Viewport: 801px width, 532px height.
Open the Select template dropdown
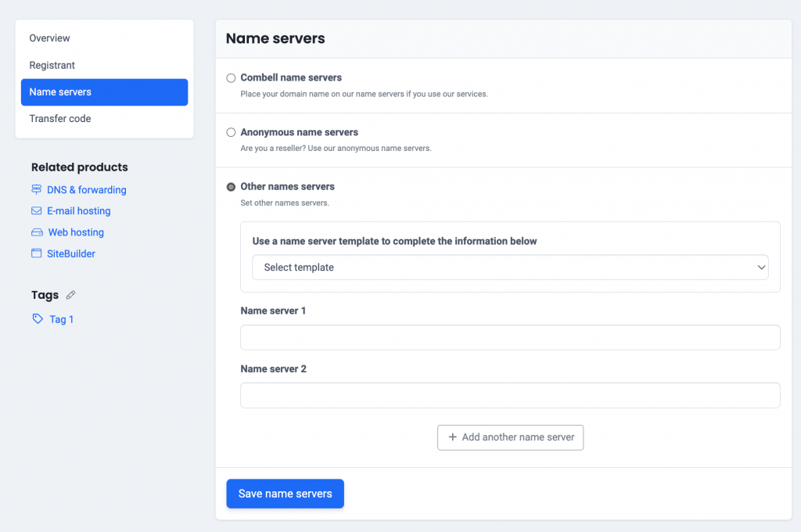[510, 268]
